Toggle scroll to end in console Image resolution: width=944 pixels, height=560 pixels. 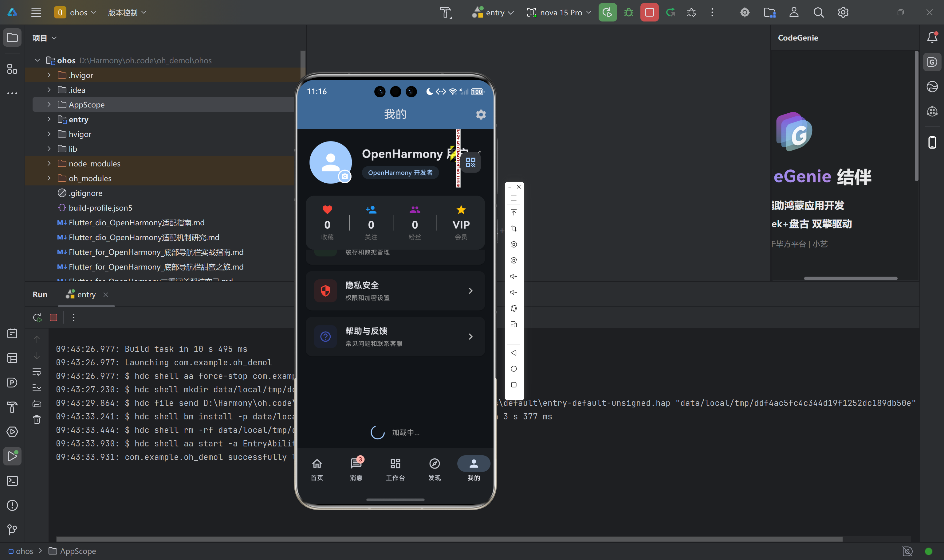(x=37, y=387)
